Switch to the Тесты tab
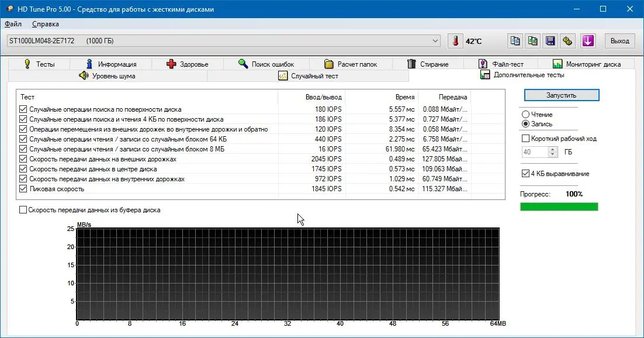The width and height of the screenshot is (644, 338). (39, 64)
